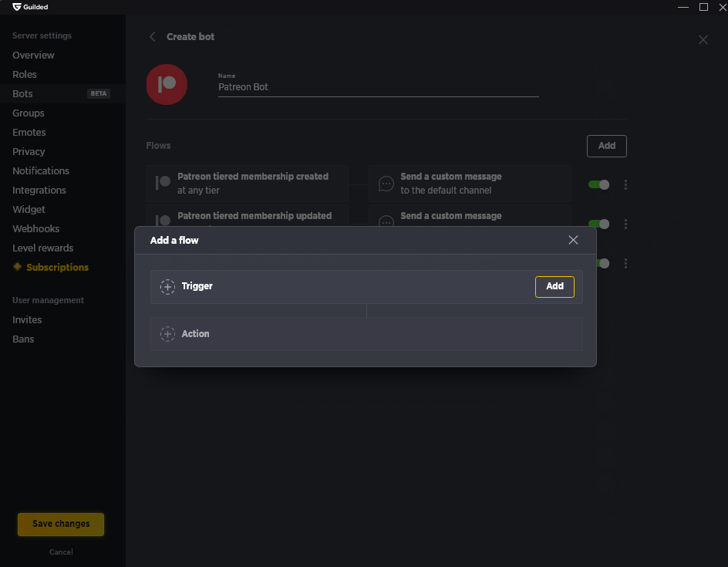Minimize the Guilded window

coord(683,7)
